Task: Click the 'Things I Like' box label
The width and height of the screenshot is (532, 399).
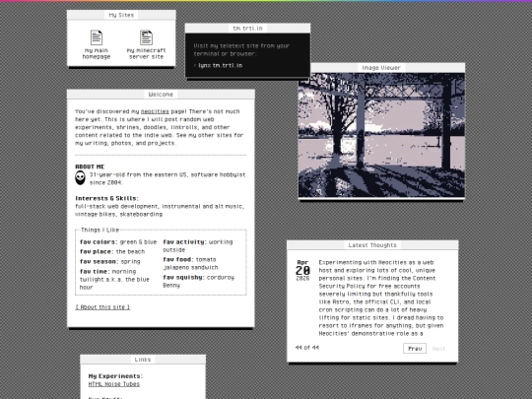Action: click(x=100, y=230)
